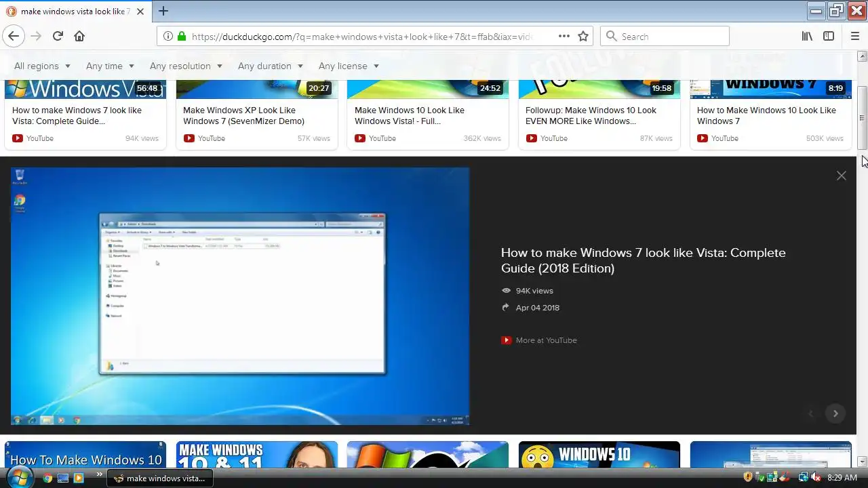The image size is (868, 488).
Task: Open the shocked-emoji Windows 10 thumbnail
Action: point(599,455)
